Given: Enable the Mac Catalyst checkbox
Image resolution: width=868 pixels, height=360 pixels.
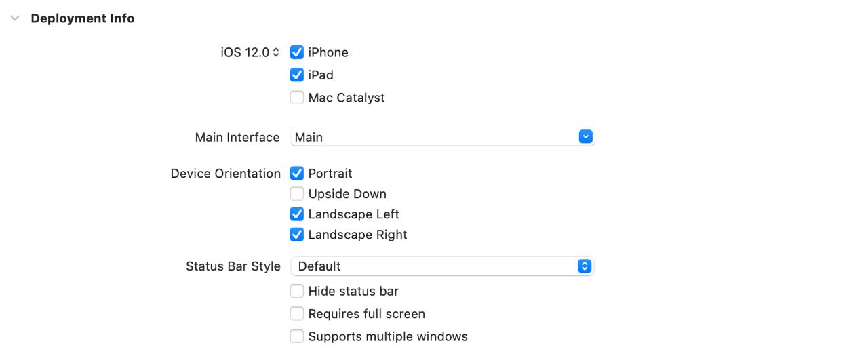Looking at the screenshot, I should [297, 98].
